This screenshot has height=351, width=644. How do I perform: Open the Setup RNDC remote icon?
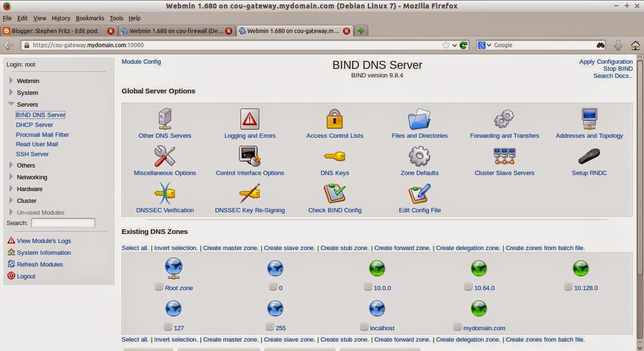pyautogui.click(x=589, y=156)
